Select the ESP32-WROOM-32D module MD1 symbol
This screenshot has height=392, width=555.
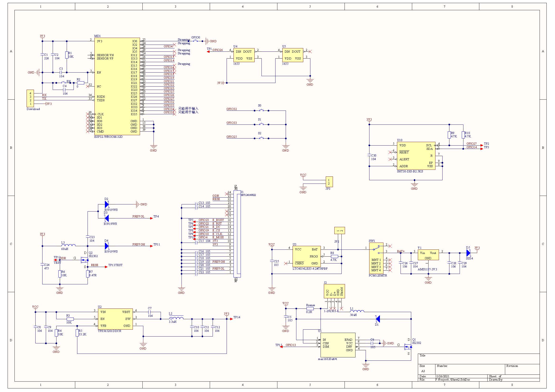(117, 86)
